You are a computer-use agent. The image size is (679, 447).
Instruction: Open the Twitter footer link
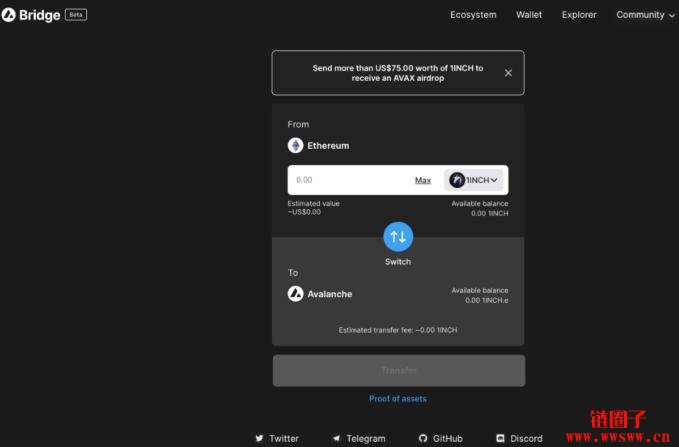tap(277, 438)
